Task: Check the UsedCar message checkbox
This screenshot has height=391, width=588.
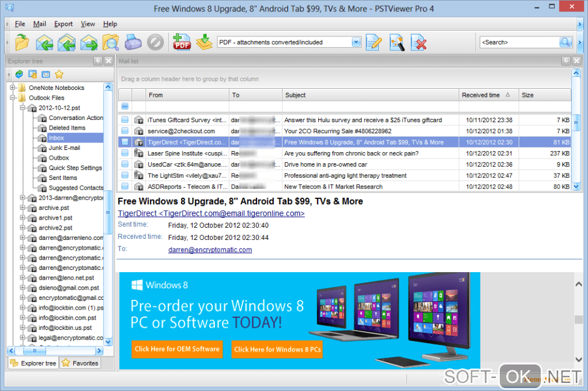Action: click(x=125, y=164)
